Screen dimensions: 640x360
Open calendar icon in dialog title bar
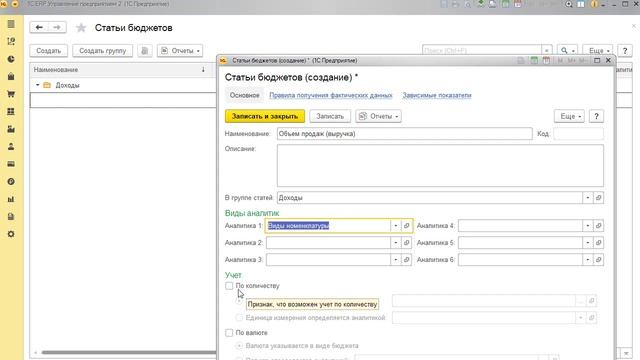point(546,60)
